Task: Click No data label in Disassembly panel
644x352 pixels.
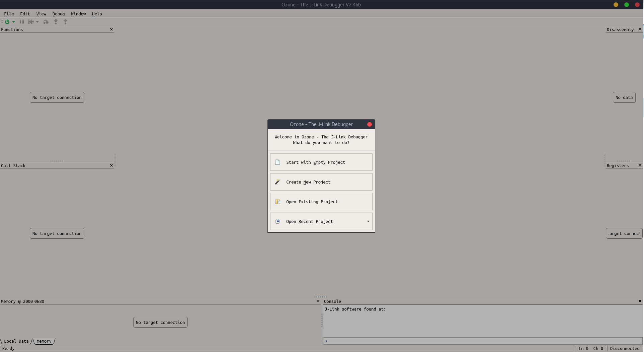Action: tap(624, 97)
